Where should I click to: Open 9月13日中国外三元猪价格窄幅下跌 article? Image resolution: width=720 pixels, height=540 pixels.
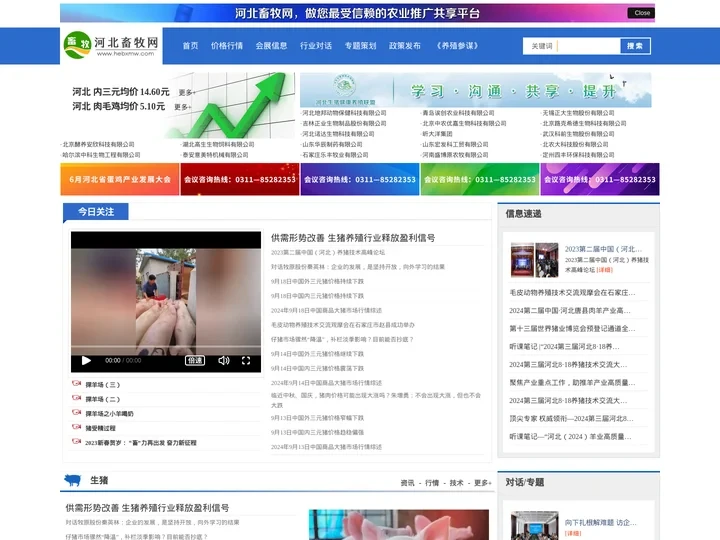tap(317, 418)
